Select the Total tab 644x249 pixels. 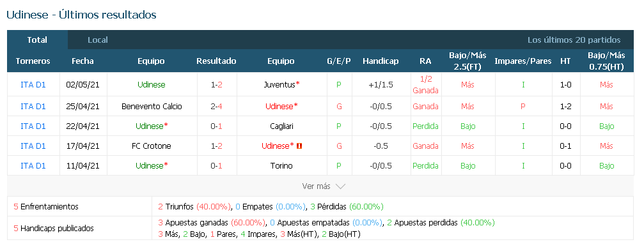click(37, 40)
